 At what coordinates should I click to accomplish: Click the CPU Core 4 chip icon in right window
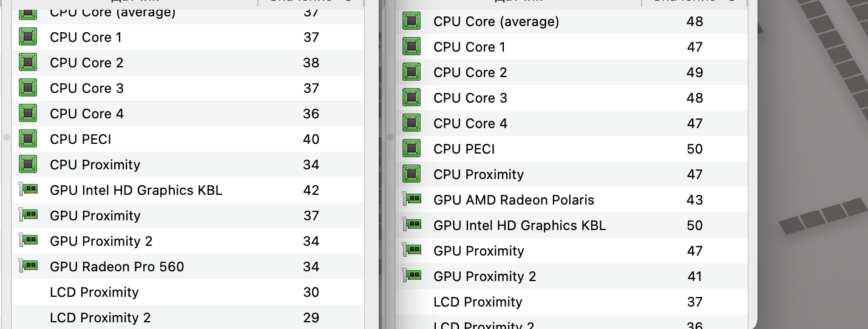(412, 123)
